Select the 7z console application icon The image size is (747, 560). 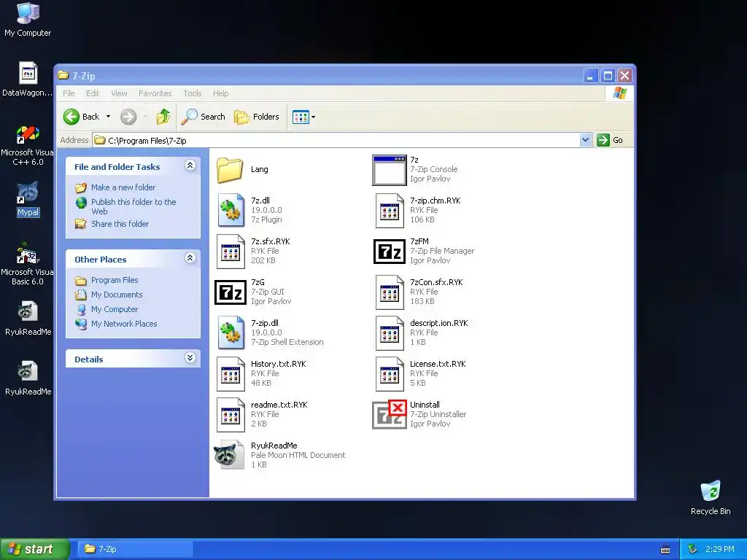click(390, 170)
